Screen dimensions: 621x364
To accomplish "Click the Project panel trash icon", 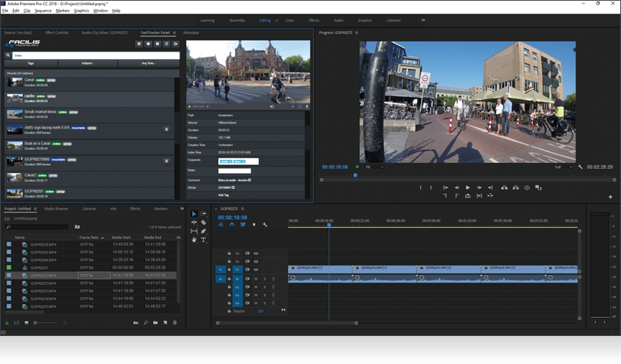I will coord(175,323).
